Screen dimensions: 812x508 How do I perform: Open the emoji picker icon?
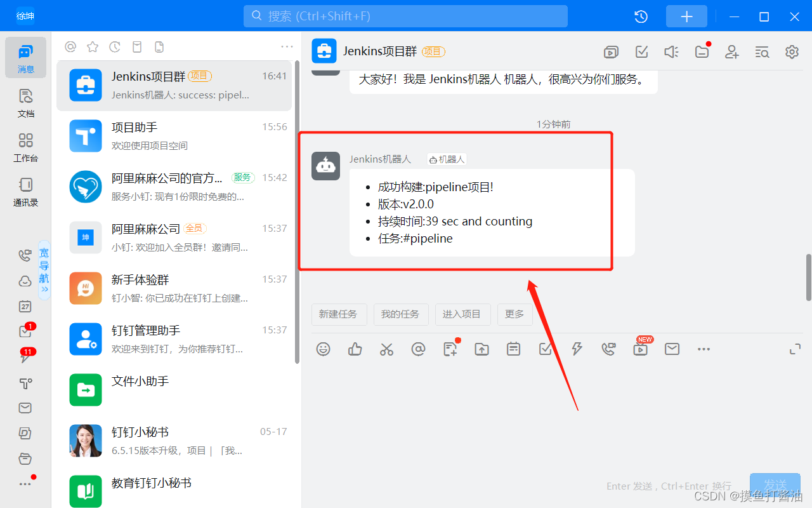tap(324, 349)
